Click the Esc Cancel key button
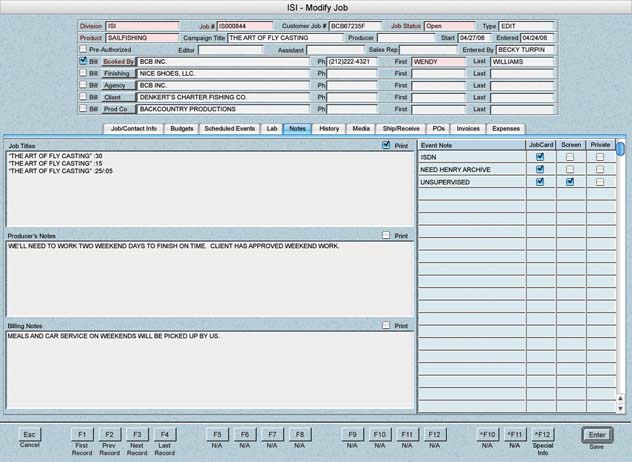 tap(30, 434)
